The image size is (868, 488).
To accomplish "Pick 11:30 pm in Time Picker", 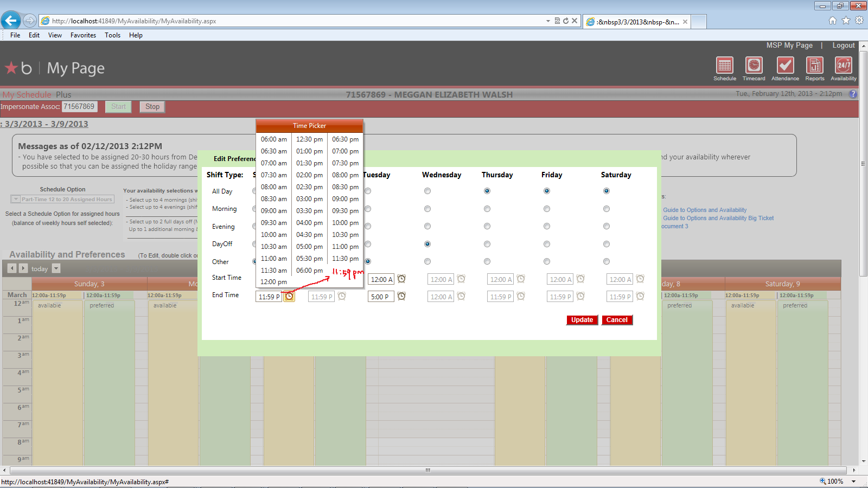I will pos(345,259).
